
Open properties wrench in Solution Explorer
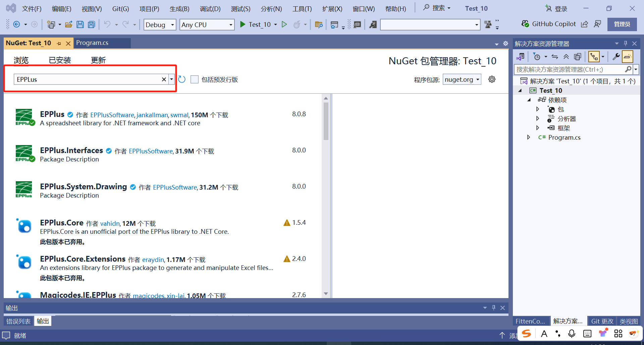[x=616, y=57]
